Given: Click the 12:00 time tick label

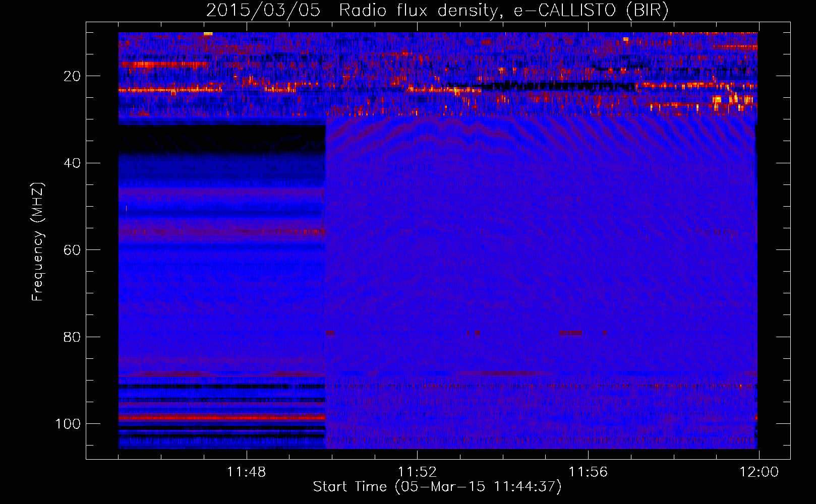Looking at the screenshot, I should pos(759,472).
